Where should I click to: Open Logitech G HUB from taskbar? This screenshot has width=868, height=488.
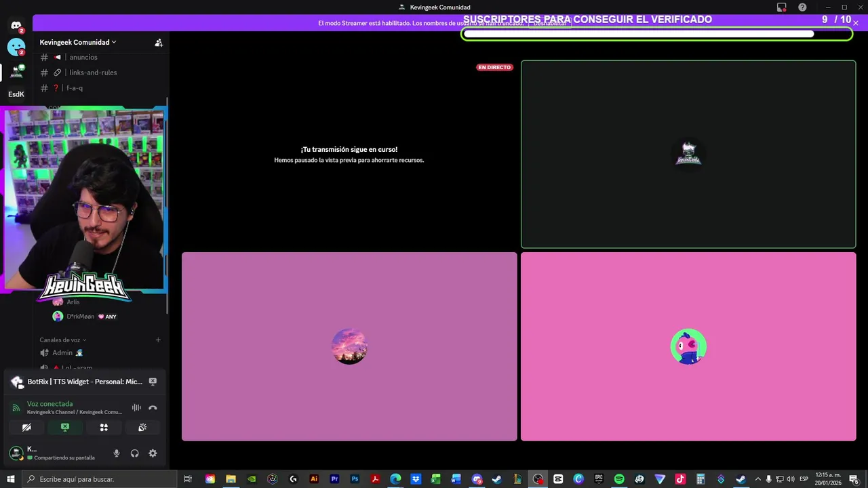pos(293,479)
